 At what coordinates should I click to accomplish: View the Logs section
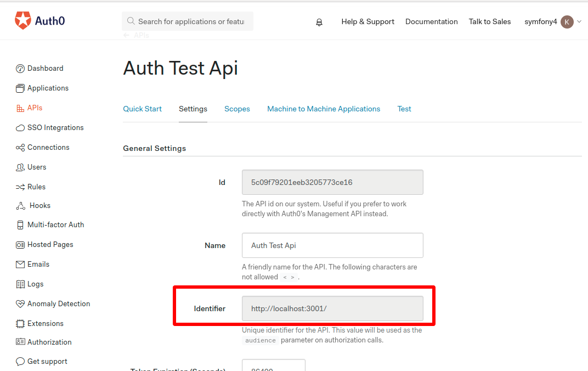coord(35,284)
